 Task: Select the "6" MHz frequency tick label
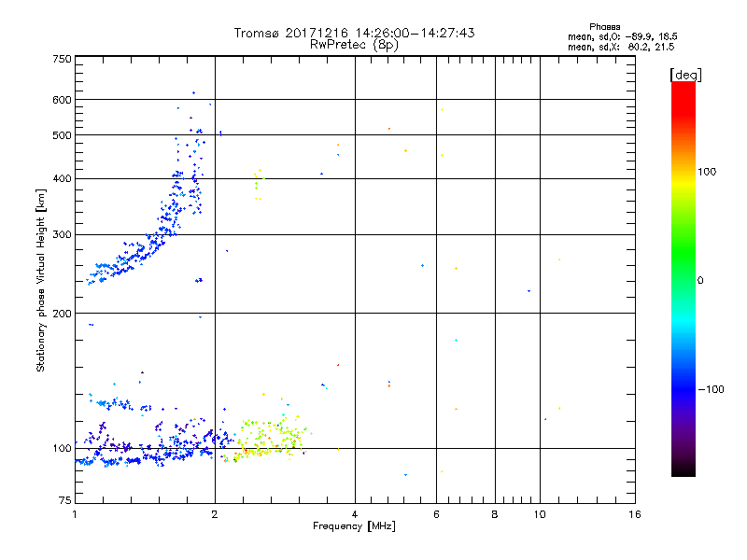[436, 514]
